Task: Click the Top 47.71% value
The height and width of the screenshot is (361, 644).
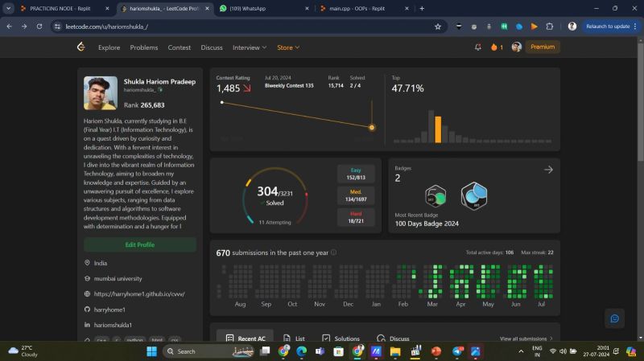Action: (x=407, y=88)
